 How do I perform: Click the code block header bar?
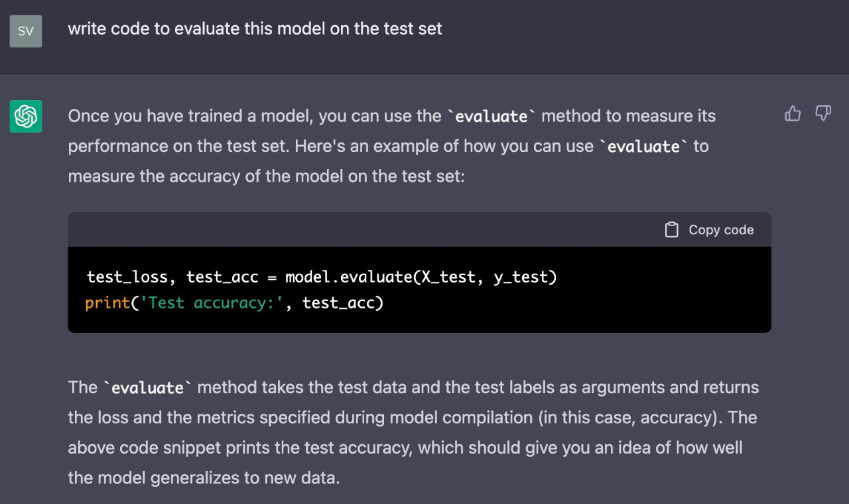(419, 229)
